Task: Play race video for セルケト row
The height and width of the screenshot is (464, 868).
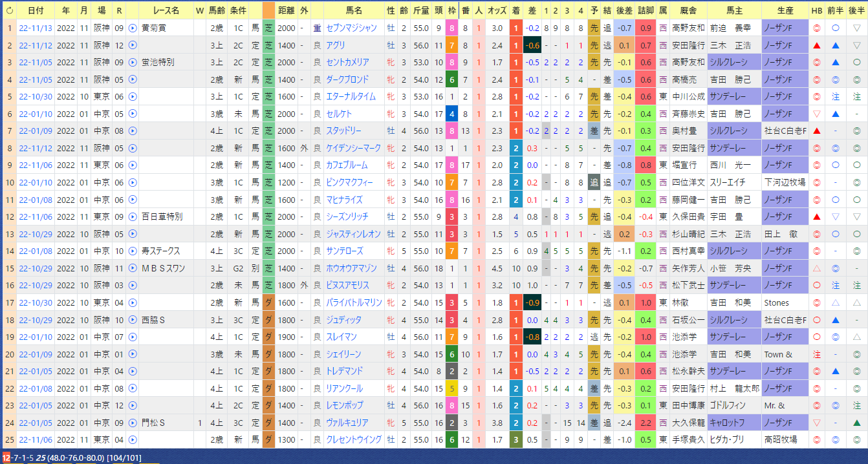Action: coord(133,114)
